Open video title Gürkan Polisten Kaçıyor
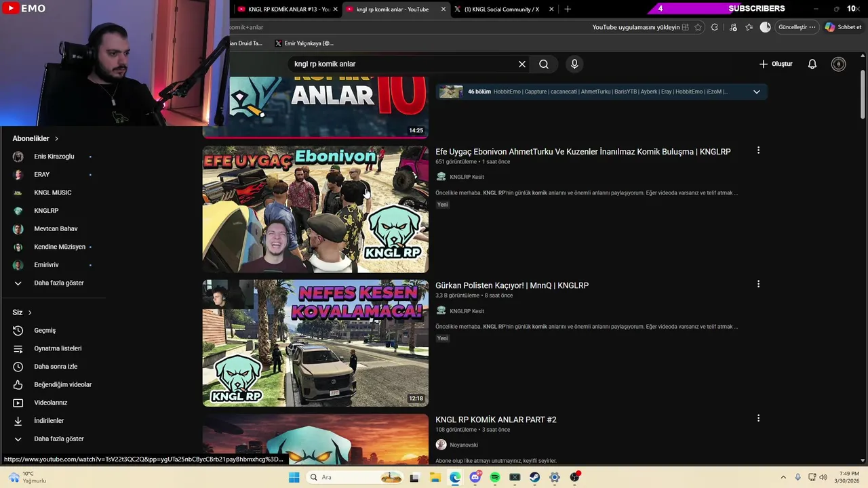The width and height of the screenshot is (868, 488). 512,285
